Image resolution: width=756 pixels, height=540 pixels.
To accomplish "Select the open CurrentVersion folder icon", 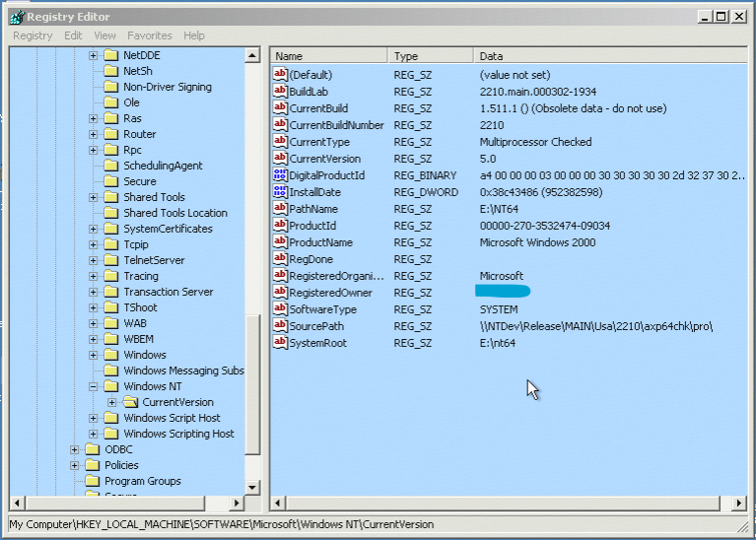I will click(x=130, y=402).
